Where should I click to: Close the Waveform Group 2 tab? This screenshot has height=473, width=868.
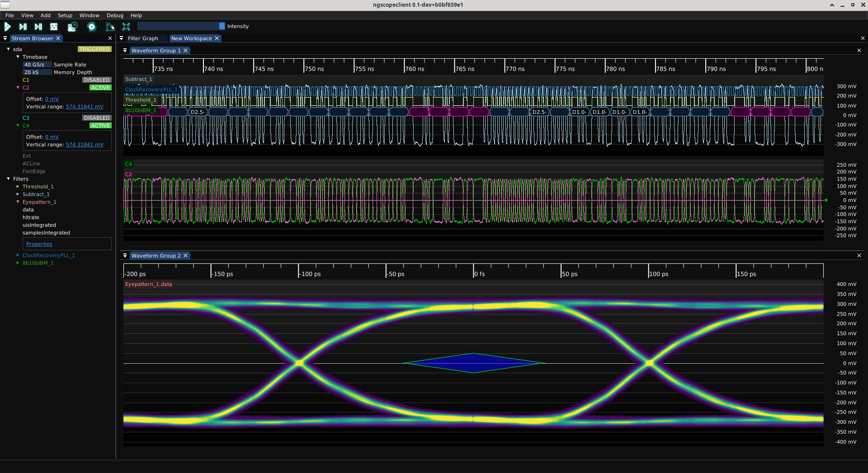(185, 256)
